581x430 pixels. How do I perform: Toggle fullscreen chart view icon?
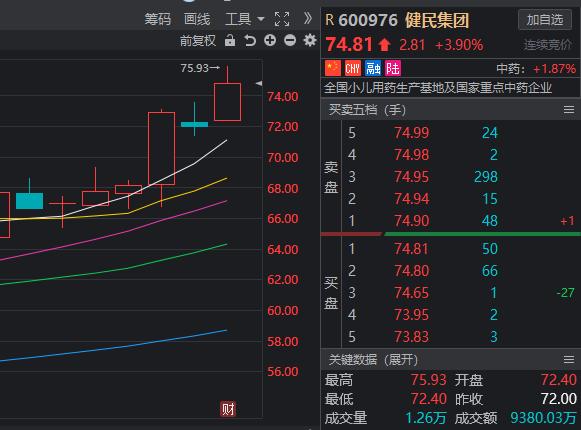point(282,19)
